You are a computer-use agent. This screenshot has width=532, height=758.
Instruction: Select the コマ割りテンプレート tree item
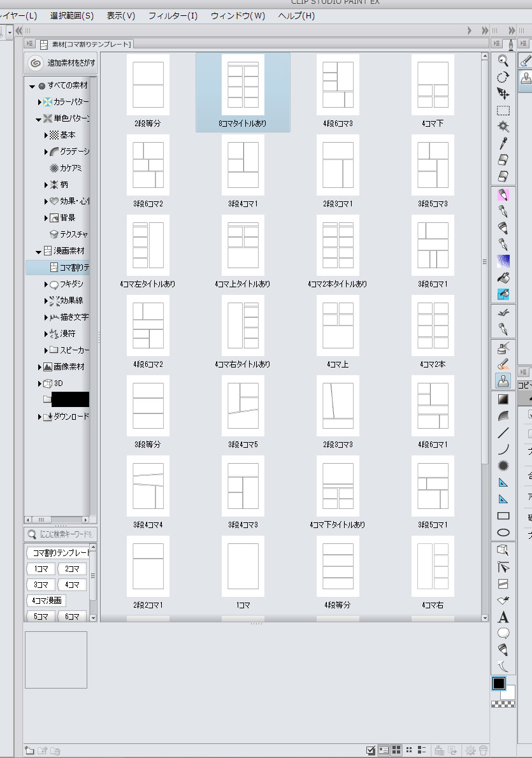[x=58, y=268]
